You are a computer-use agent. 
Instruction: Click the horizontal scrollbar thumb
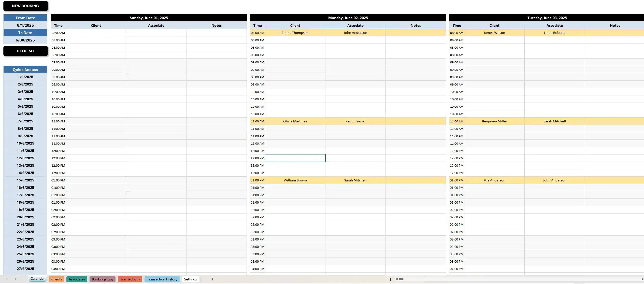point(401,279)
